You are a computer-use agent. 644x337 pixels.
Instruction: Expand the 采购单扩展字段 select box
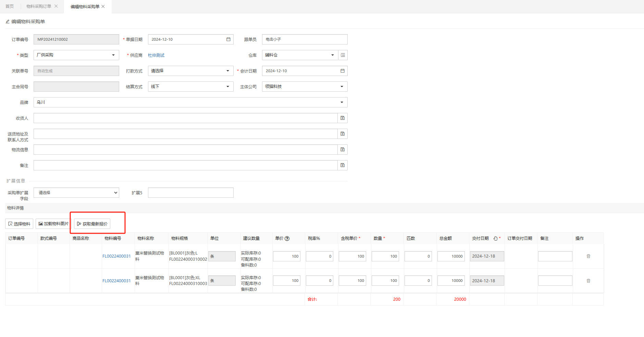(x=76, y=193)
